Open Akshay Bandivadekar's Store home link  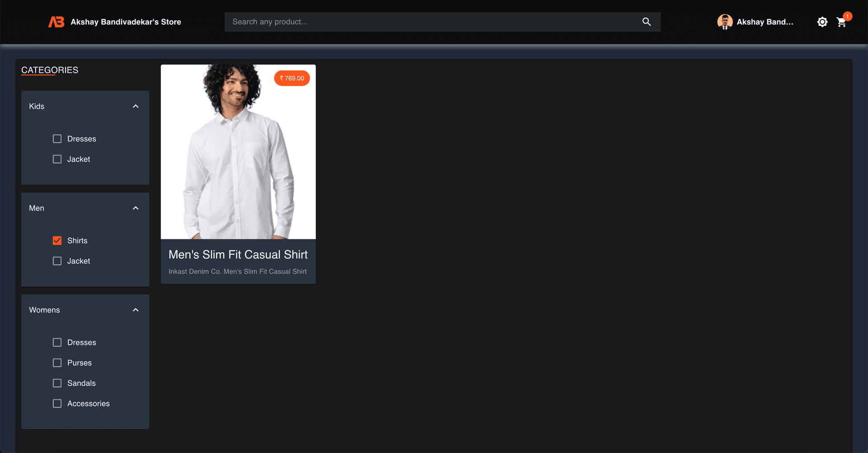126,22
